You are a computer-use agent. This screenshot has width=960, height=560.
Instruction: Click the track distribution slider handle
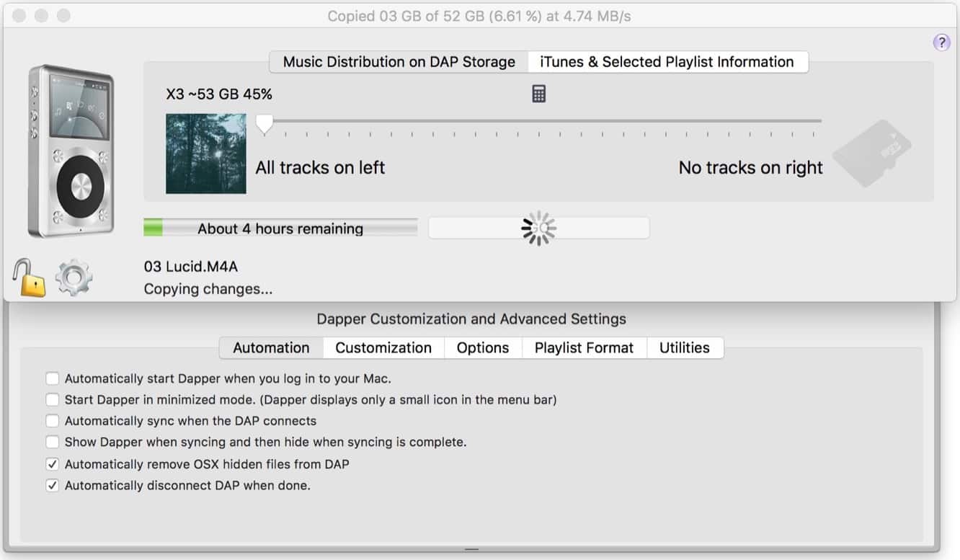pyautogui.click(x=265, y=124)
